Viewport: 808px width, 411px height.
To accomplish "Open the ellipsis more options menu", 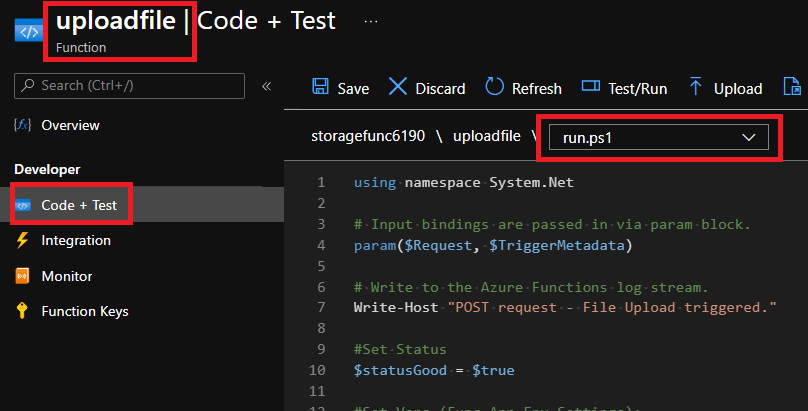I will tap(371, 22).
